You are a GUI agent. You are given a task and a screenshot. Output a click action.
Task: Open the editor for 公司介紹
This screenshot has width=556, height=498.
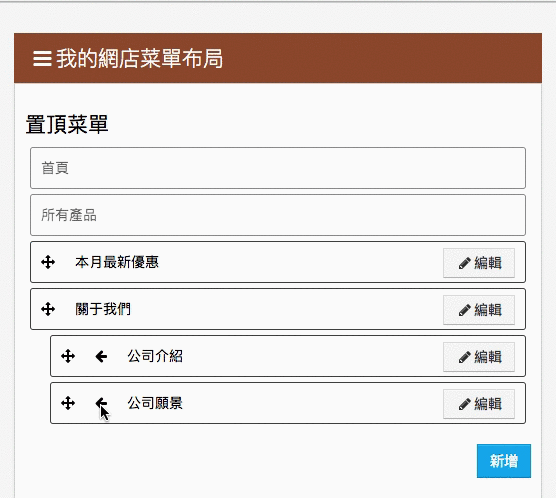tap(479, 357)
